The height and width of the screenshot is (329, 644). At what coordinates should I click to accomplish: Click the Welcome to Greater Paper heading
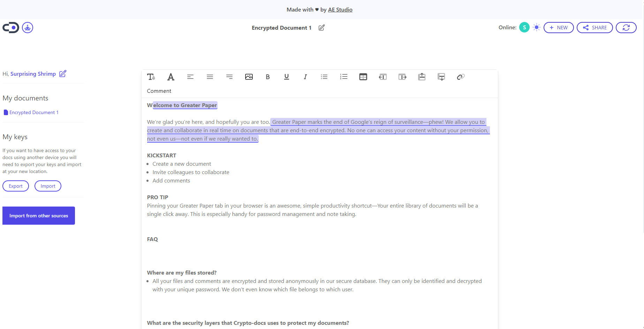point(182,105)
